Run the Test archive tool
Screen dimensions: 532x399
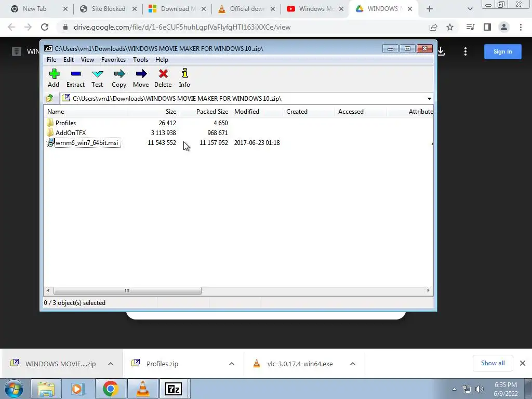click(97, 78)
